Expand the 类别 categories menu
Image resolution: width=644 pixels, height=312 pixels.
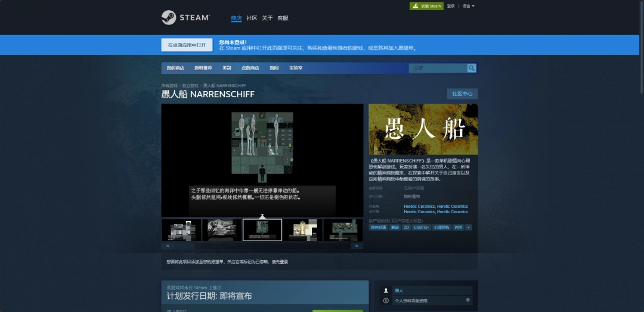[227, 68]
